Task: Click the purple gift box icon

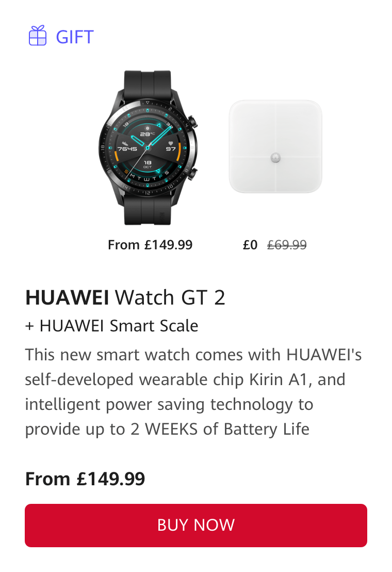Action: (38, 36)
